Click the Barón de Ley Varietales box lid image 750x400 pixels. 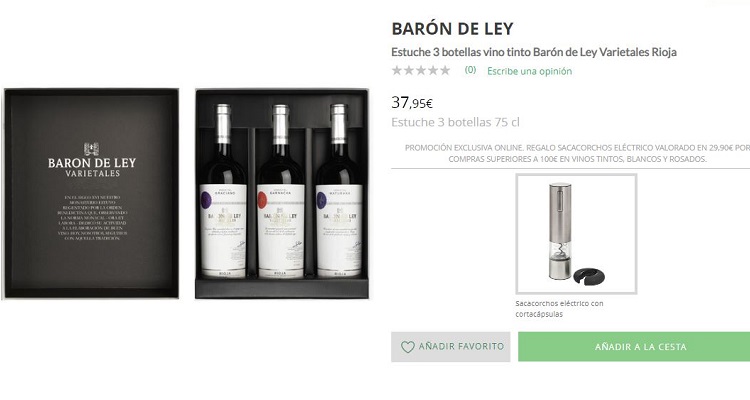point(91,193)
